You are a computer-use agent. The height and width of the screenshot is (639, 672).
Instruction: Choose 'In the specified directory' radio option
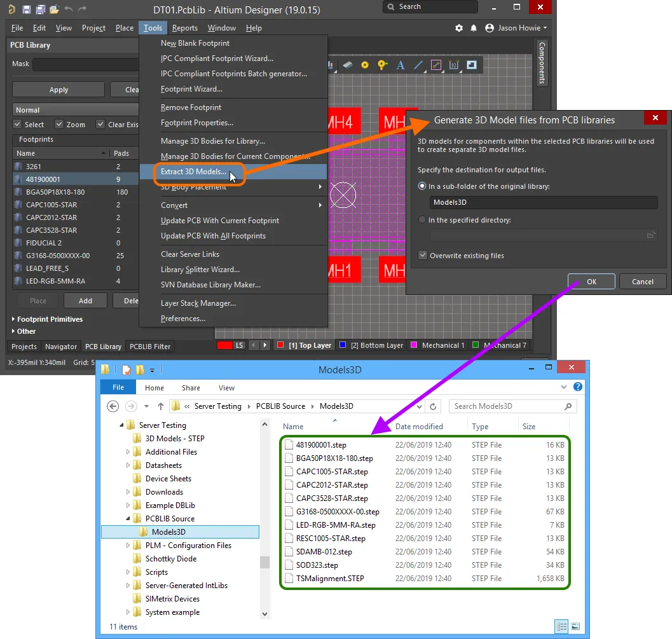pyautogui.click(x=422, y=220)
